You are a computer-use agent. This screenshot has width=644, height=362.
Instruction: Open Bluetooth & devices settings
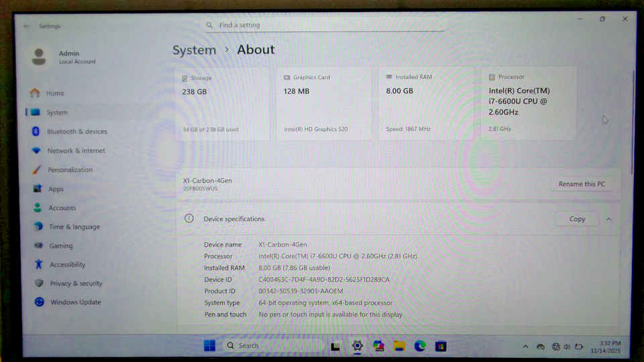(76, 131)
